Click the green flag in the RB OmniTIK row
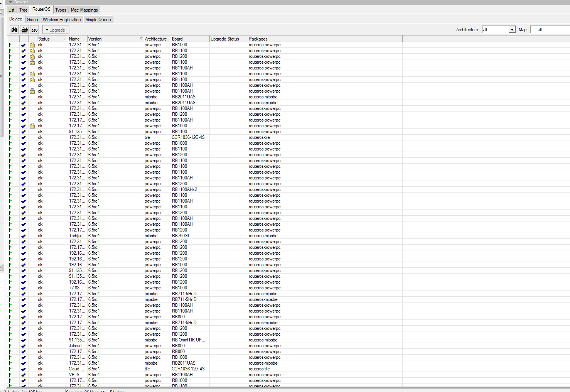The image size is (570, 392). pyautogui.click(x=11, y=340)
